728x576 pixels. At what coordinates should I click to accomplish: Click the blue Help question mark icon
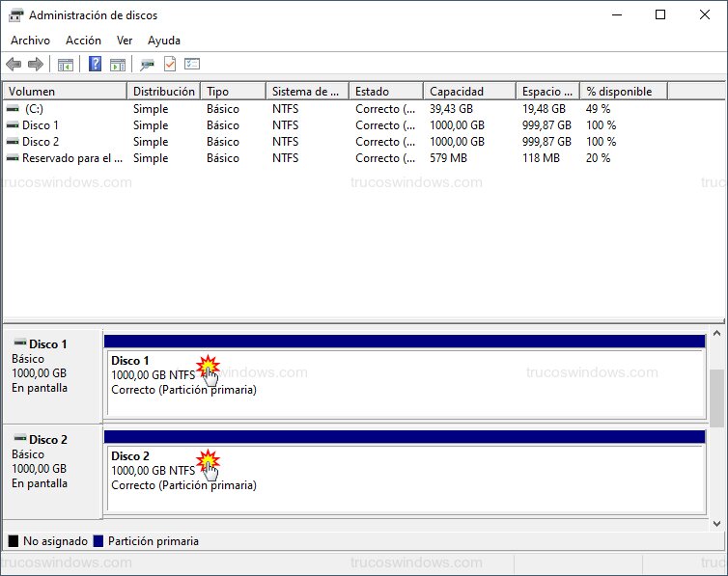point(95,65)
